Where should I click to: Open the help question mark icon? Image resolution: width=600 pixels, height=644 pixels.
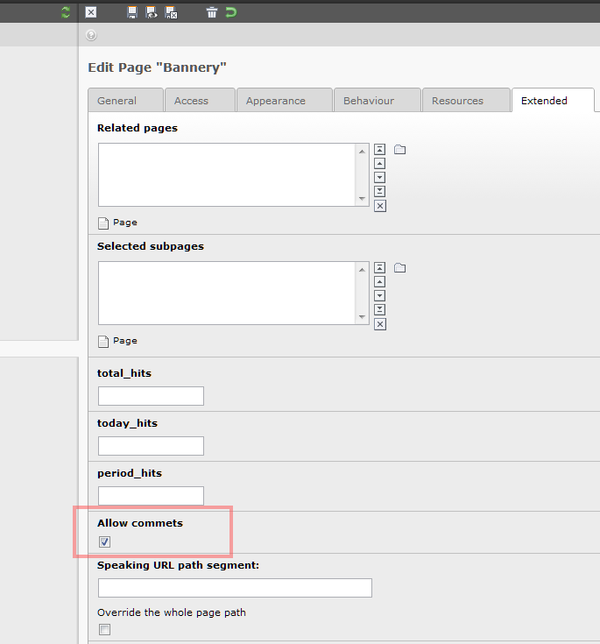pos(91,35)
